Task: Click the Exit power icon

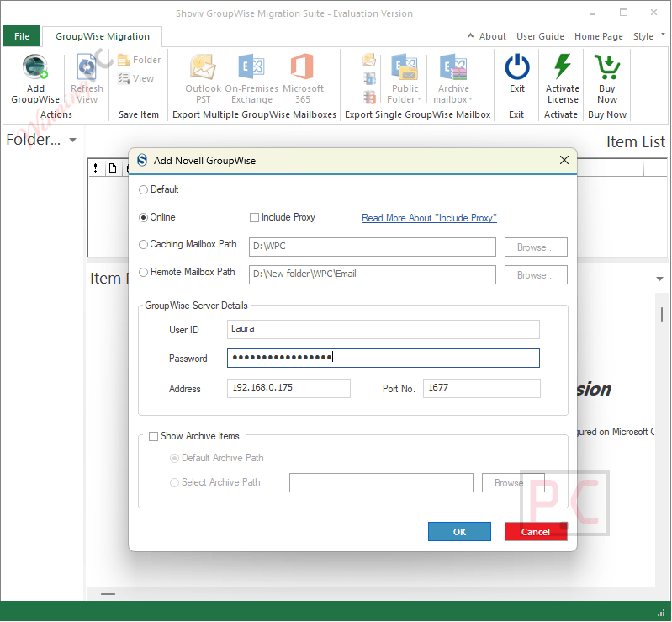Action: (517, 66)
